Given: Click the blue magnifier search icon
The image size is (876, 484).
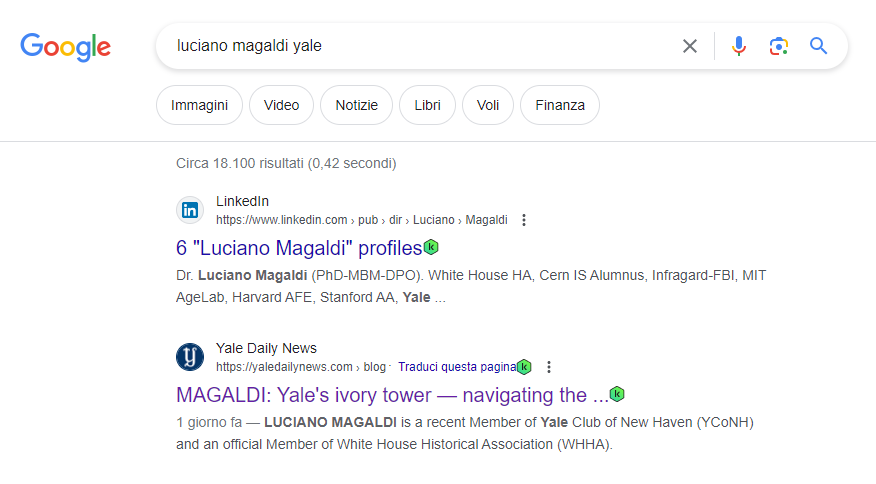Looking at the screenshot, I should tap(818, 46).
